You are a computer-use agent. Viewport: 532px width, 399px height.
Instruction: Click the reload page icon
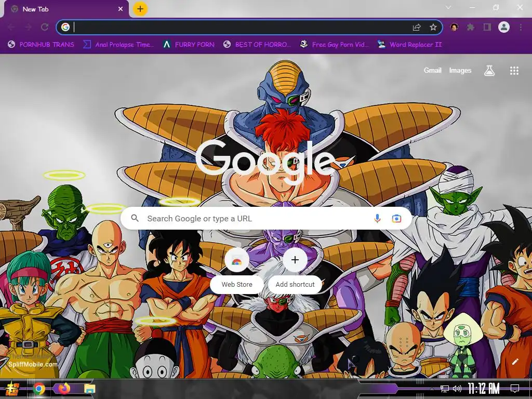pos(45,27)
